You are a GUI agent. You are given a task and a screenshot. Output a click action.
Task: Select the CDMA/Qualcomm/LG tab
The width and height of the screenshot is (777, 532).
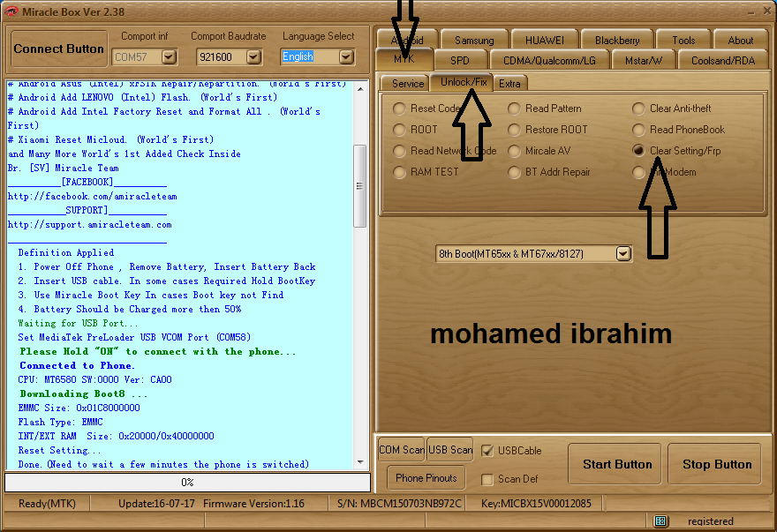pos(549,60)
